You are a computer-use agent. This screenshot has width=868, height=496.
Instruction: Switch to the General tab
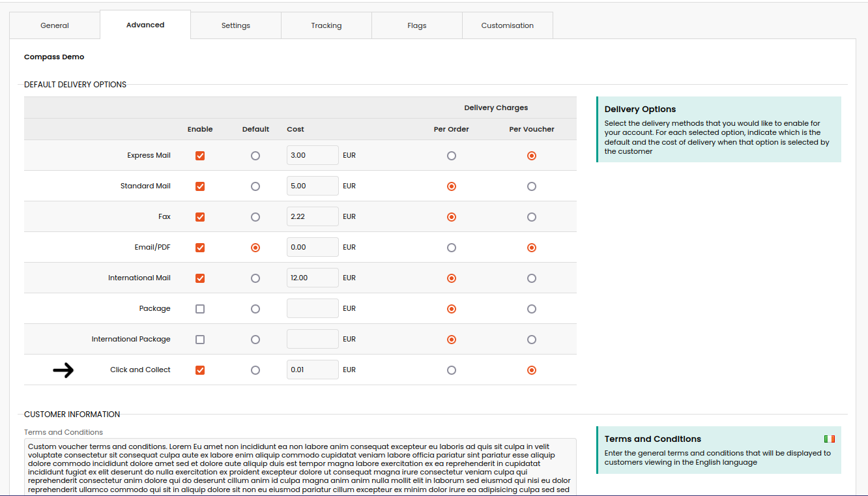click(55, 25)
